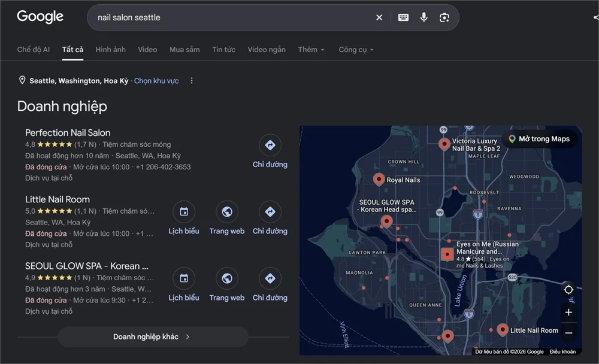Screen dimensions: 599x364
Task: Click directions icon for Little Nail Room
Action: coord(270,211)
